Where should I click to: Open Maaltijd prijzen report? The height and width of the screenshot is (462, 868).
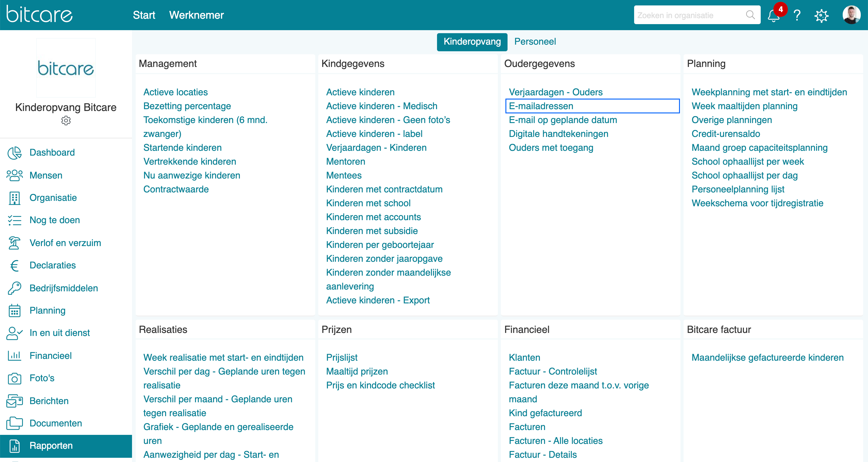pyautogui.click(x=357, y=371)
